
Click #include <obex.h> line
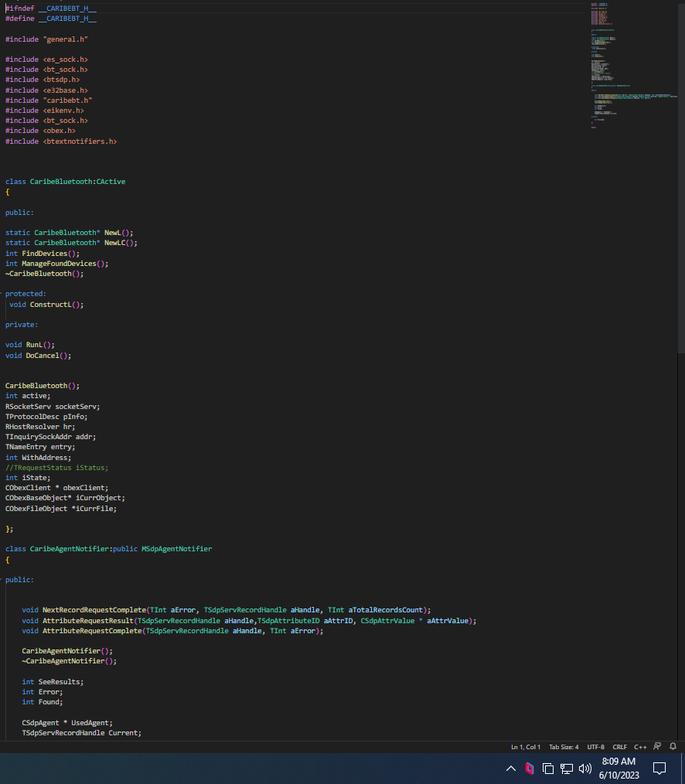40,131
